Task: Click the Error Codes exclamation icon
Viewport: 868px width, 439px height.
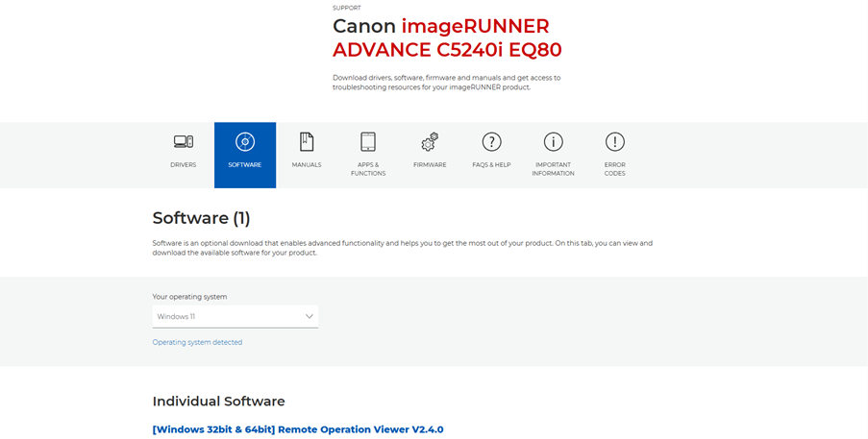Action: coord(614,142)
